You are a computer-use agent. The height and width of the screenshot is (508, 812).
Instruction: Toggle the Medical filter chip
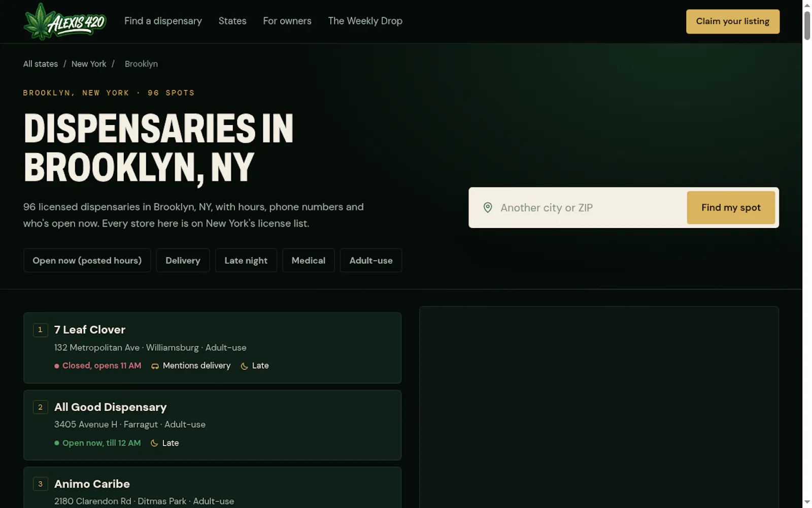[309, 260]
